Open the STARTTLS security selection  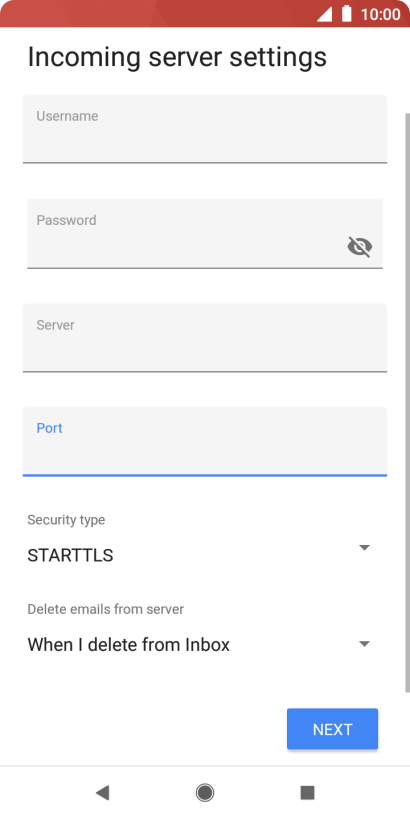(70, 555)
